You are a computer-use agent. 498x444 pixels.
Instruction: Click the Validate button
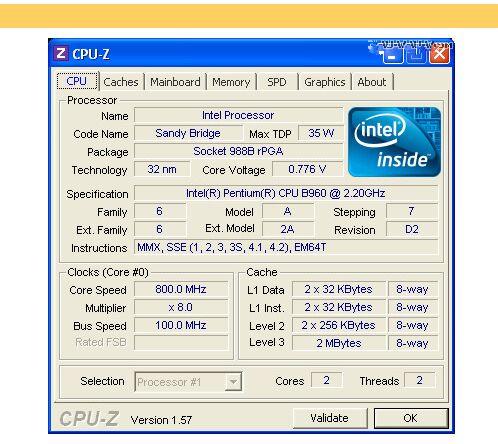(x=329, y=418)
